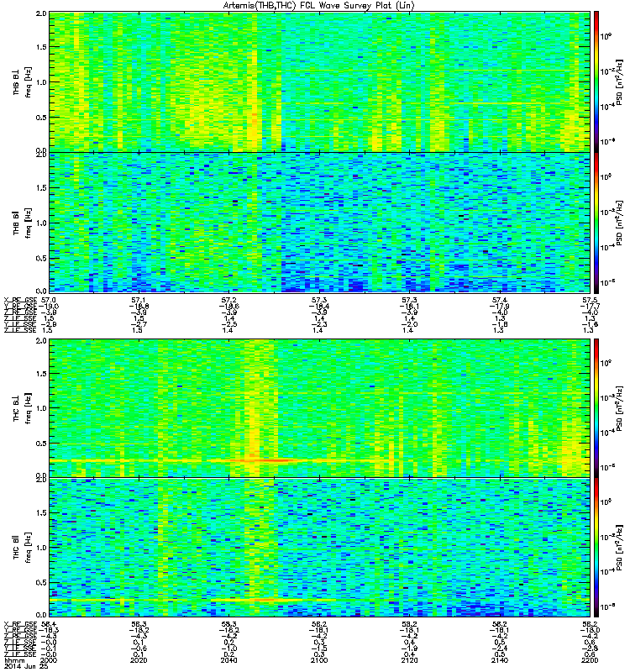Click the X_RE_GSE value '57.4'
630x672 pixels.
(500, 301)
